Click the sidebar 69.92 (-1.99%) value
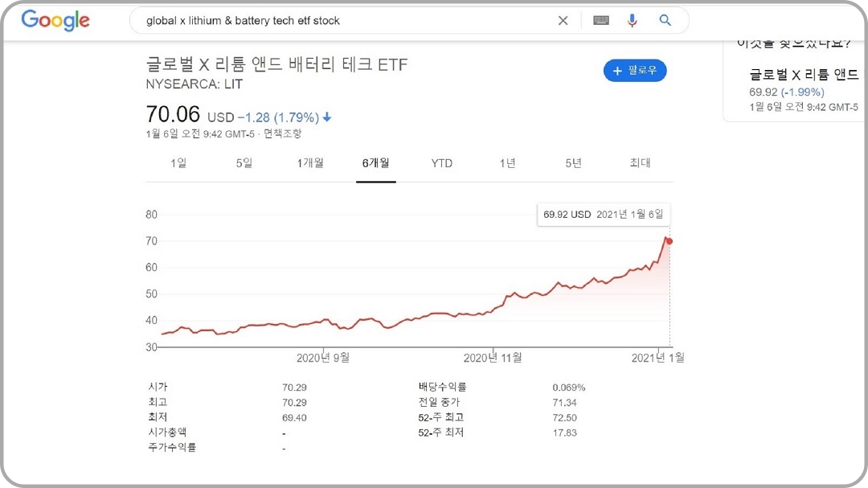 point(787,92)
